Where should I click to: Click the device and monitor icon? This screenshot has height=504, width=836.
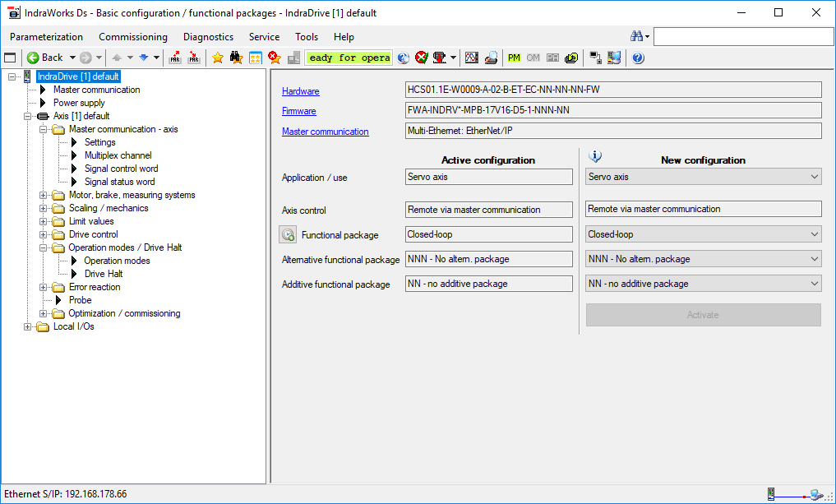point(614,58)
